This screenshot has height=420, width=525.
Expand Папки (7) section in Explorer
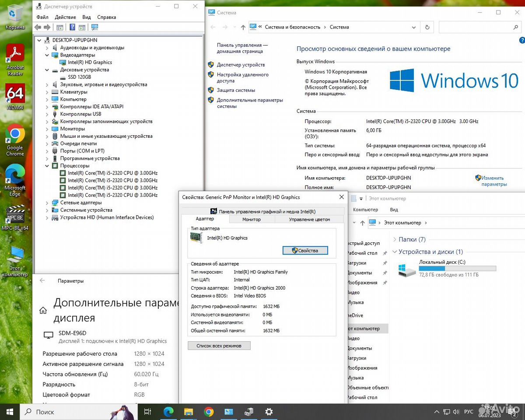point(395,240)
